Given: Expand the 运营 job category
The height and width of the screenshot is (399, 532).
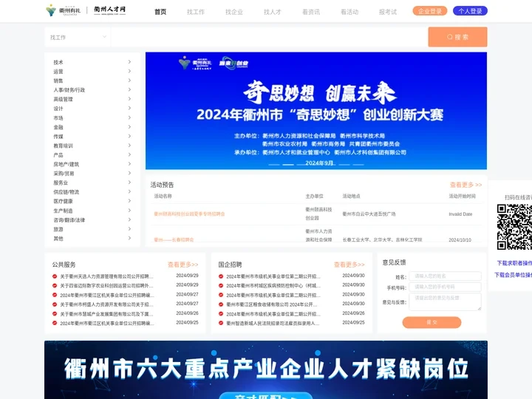Looking at the screenshot, I should (92, 71).
